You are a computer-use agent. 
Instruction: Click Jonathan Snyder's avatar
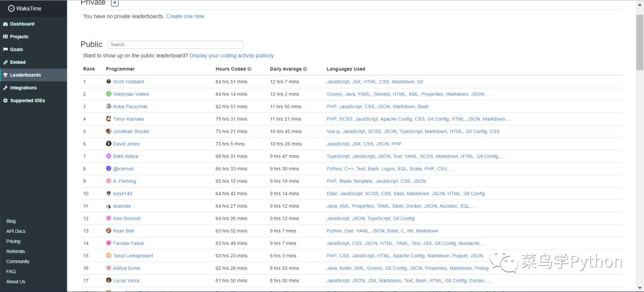coord(109,131)
